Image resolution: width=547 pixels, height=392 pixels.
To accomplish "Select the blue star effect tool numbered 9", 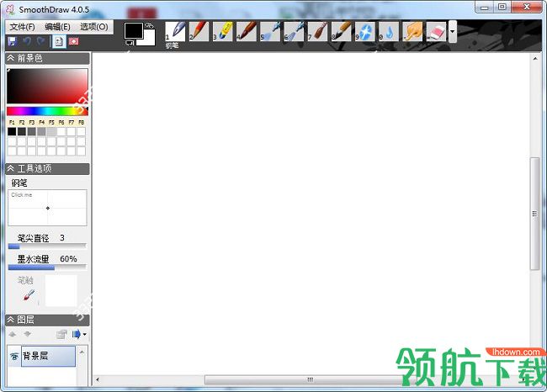I will click(x=365, y=31).
